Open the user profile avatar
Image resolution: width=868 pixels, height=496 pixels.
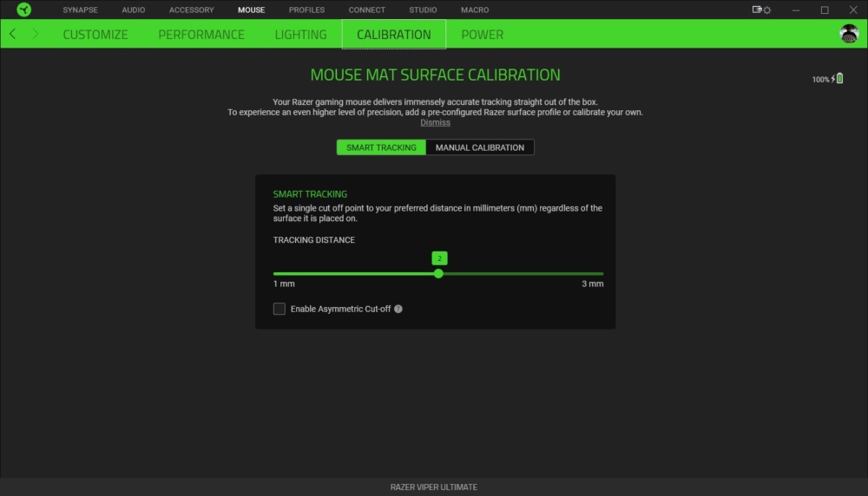[849, 34]
